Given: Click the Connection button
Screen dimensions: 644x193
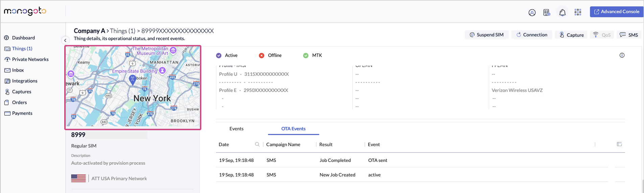Looking at the screenshot, I should 531,35.
